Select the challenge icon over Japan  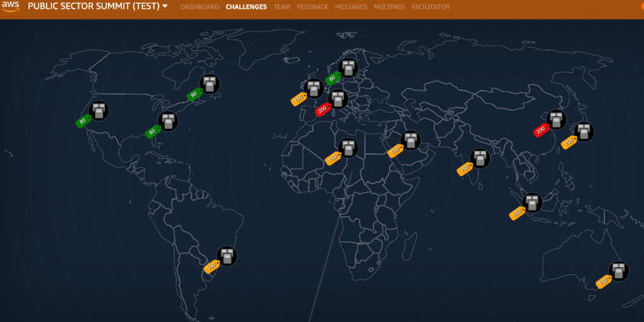[x=584, y=132]
